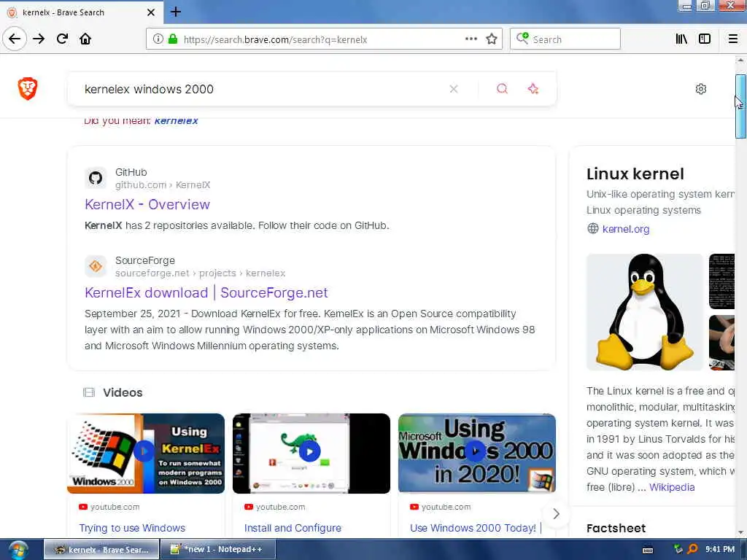Click the Tux penguin image
The image size is (747, 560).
pos(645,312)
